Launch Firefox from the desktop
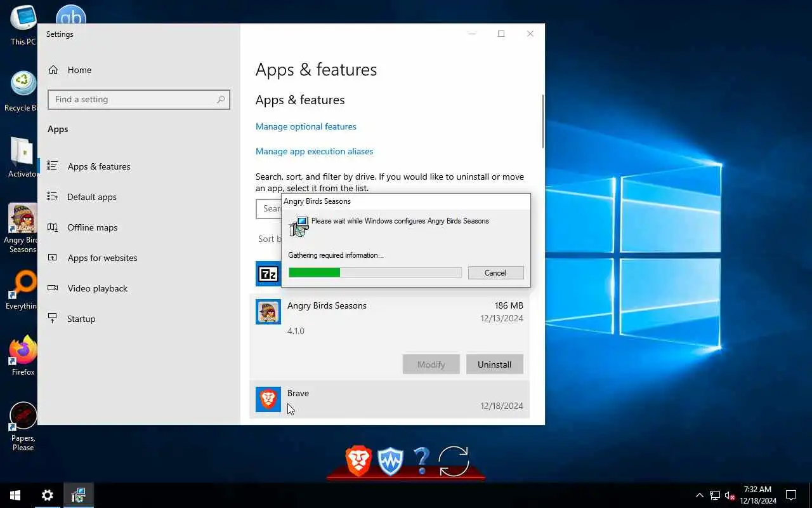Image resolution: width=812 pixels, height=508 pixels. (x=23, y=356)
